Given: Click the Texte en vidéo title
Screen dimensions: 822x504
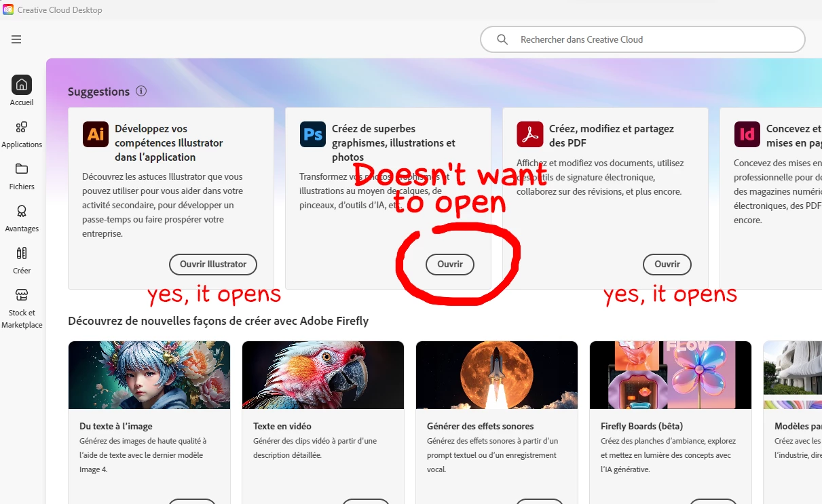Looking at the screenshot, I should point(282,426).
